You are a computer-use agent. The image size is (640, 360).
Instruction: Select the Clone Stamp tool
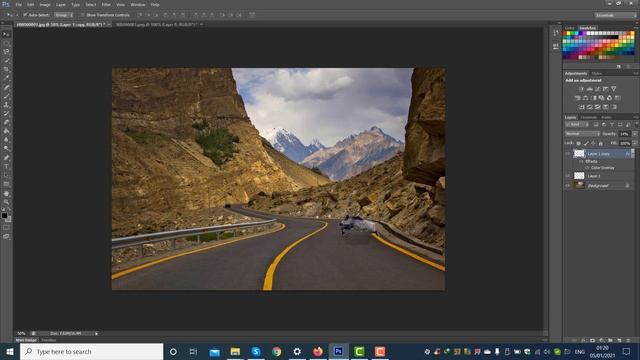tap(6, 105)
